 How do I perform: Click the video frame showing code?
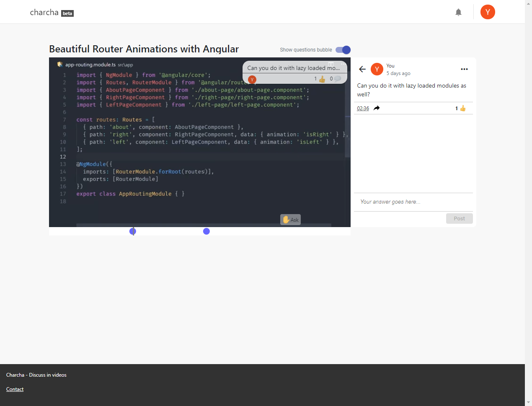(x=200, y=142)
